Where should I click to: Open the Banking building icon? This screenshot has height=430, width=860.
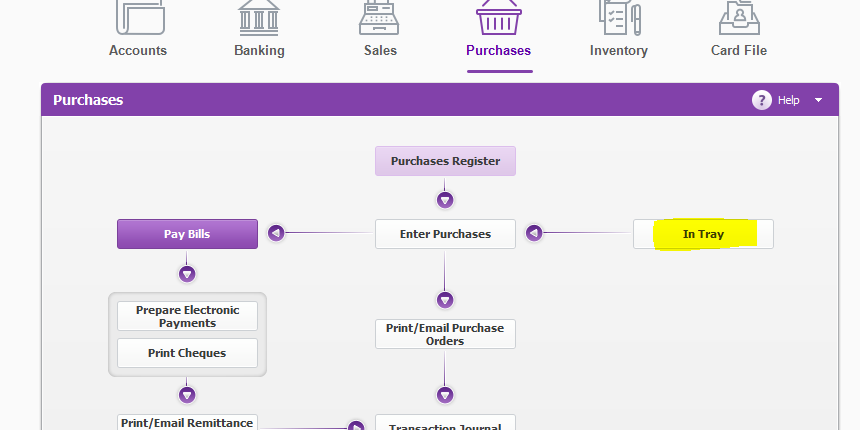pyautogui.click(x=259, y=17)
